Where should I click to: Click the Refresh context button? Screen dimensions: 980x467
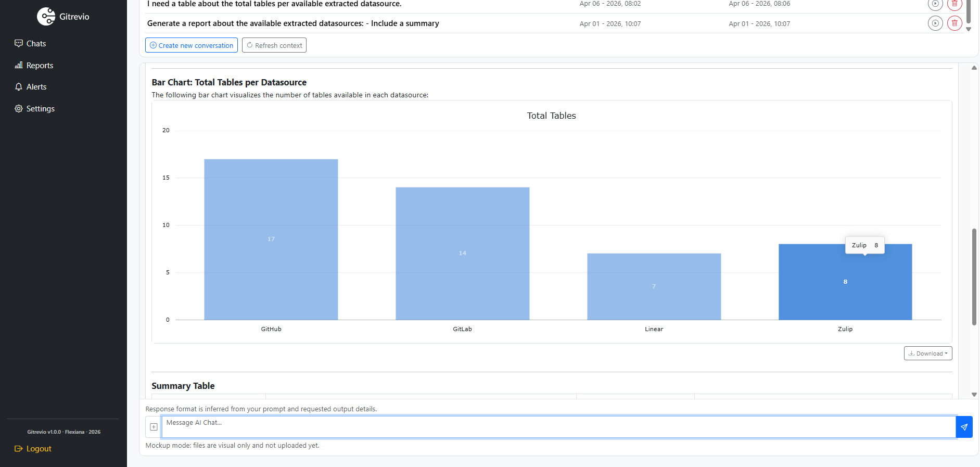tap(274, 45)
